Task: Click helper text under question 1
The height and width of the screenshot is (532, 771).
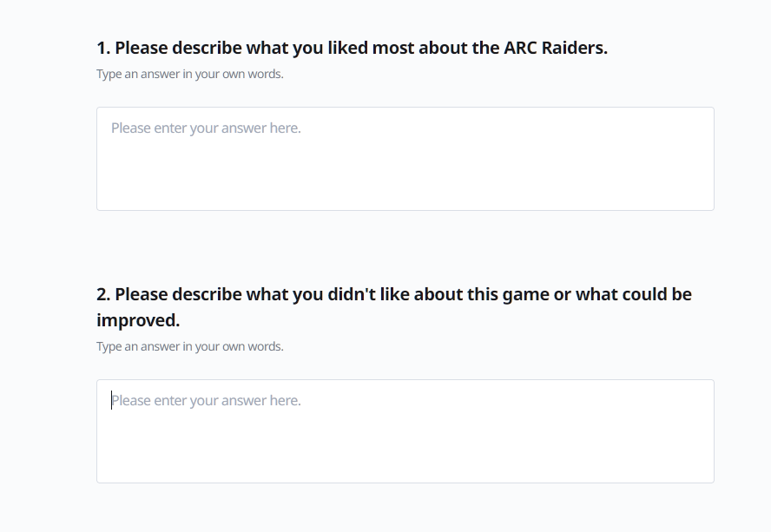Action: click(189, 74)
